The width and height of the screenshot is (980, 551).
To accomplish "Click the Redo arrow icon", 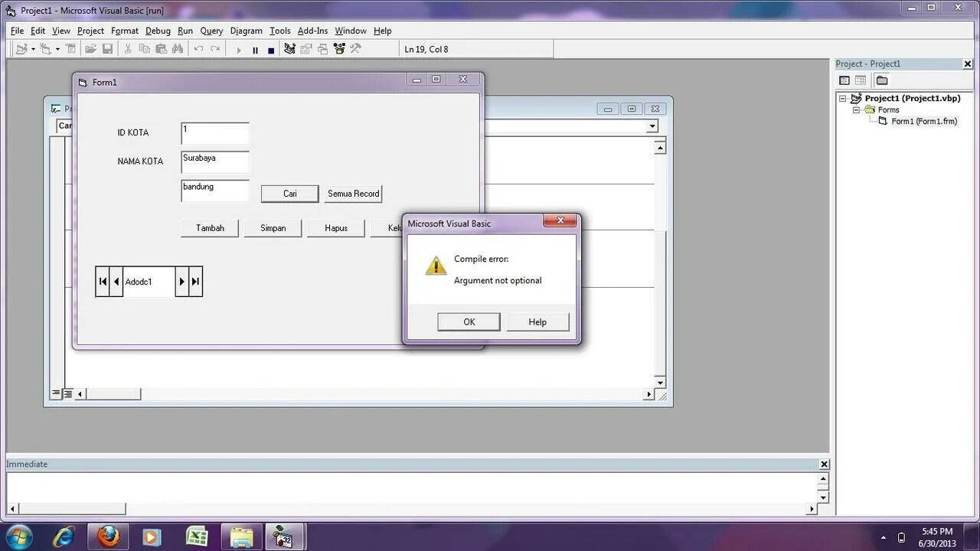I will (x=215, y=49).
